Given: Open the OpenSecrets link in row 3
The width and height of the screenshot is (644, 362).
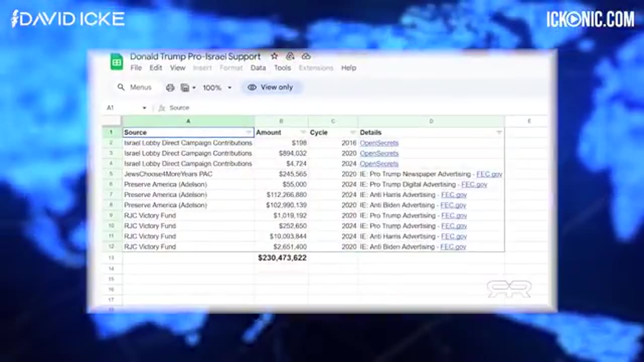Looking at the screenshot, I should tap(379, 153).
